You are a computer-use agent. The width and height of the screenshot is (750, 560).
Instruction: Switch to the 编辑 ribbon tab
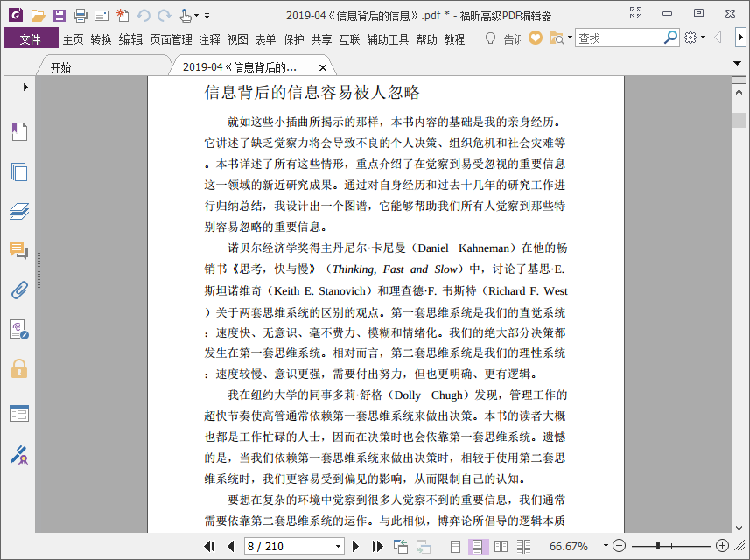[x=130, y=39]
